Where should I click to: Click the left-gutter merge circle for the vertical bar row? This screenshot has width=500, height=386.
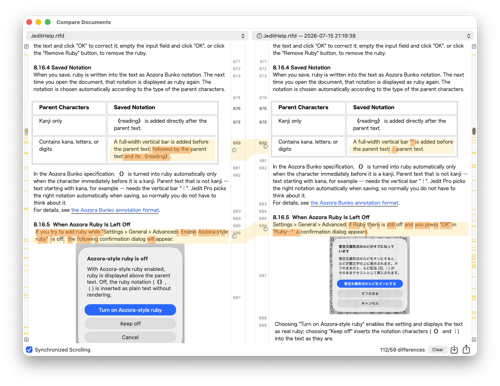point(234,150)
